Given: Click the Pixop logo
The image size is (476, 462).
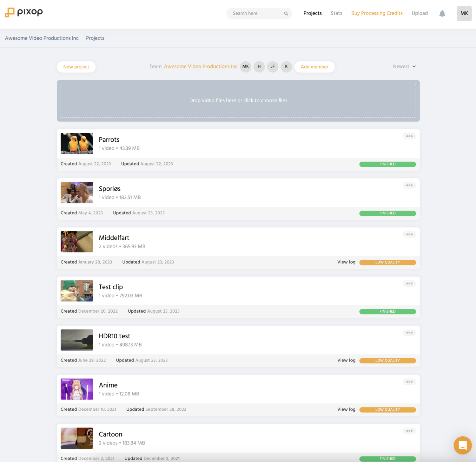Looking at the screenshot, I should click(x=23, y=12).
